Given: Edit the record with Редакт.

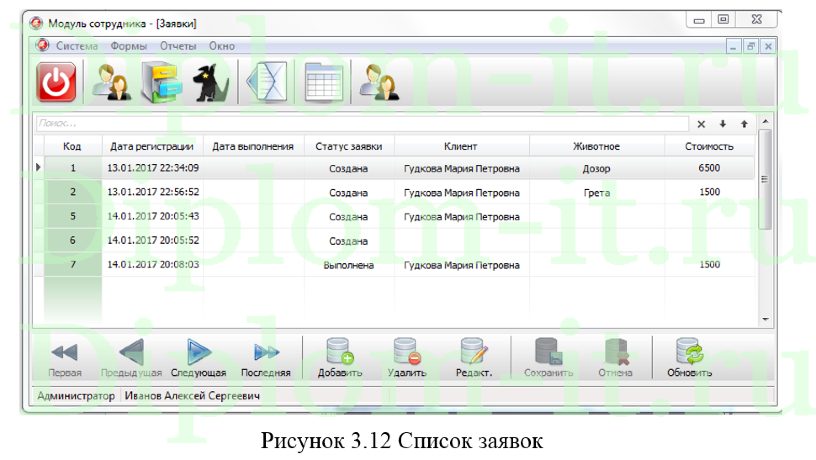Looking at the screenshot, I should [x=474, y=358].
